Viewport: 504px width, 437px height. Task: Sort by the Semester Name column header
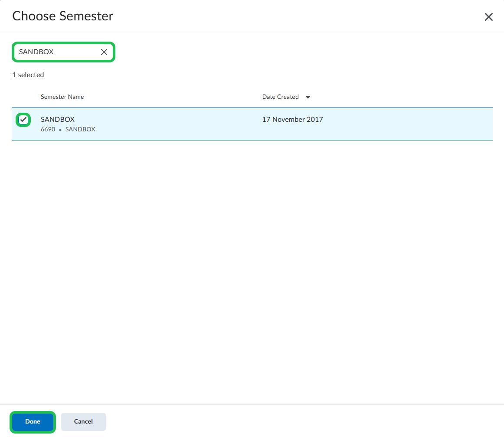pyautogui.click(x=62, y=97)
